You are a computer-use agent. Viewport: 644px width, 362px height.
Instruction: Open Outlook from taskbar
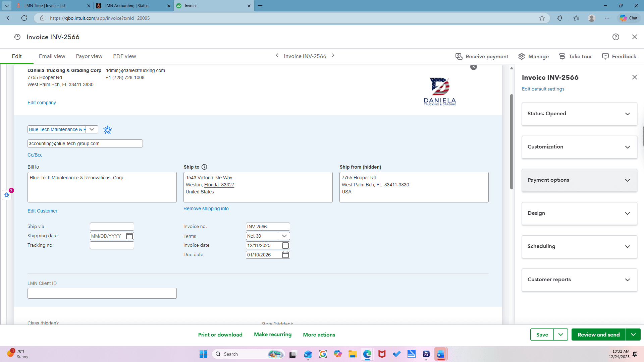point(308,354)
